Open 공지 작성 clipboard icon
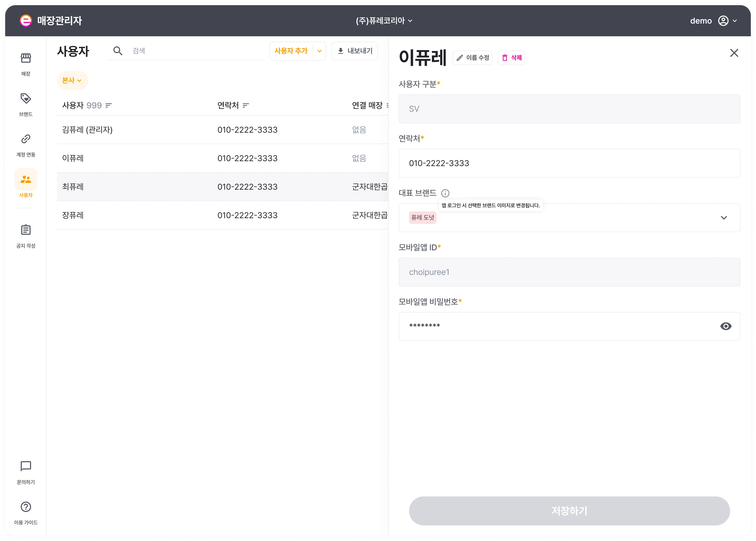This screenshot has height=541, width=756. pos(26,230)
